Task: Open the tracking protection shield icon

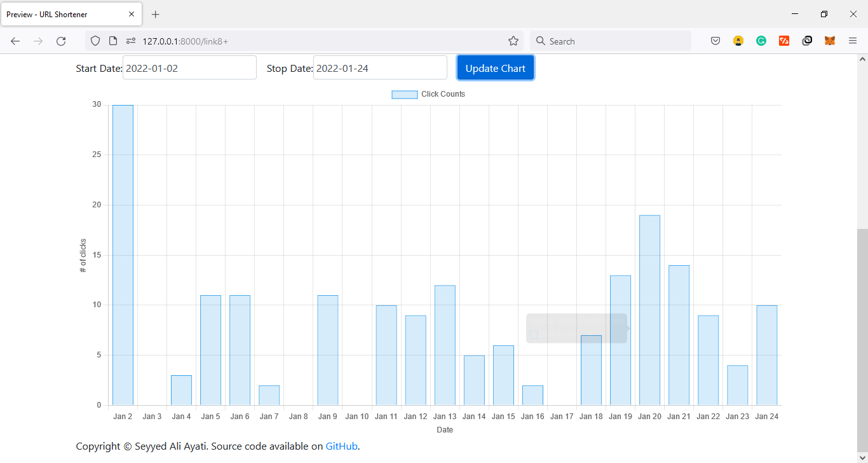Action: [95, 41]
